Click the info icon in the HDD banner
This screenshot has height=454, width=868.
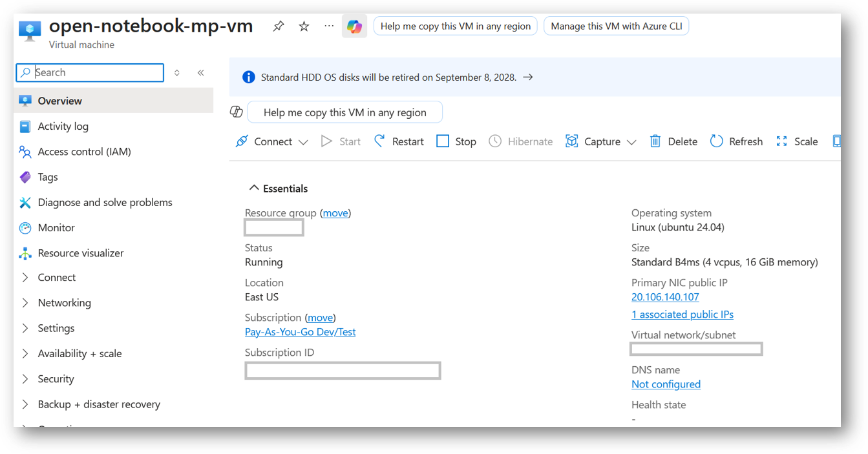[248, 77]
